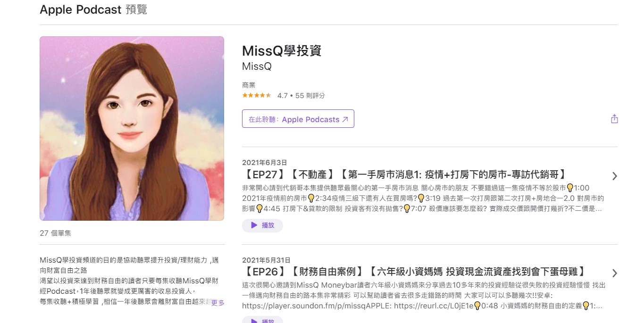Expand podcast description with 更多
The image size is (644, 323).
tap(217, 303)
